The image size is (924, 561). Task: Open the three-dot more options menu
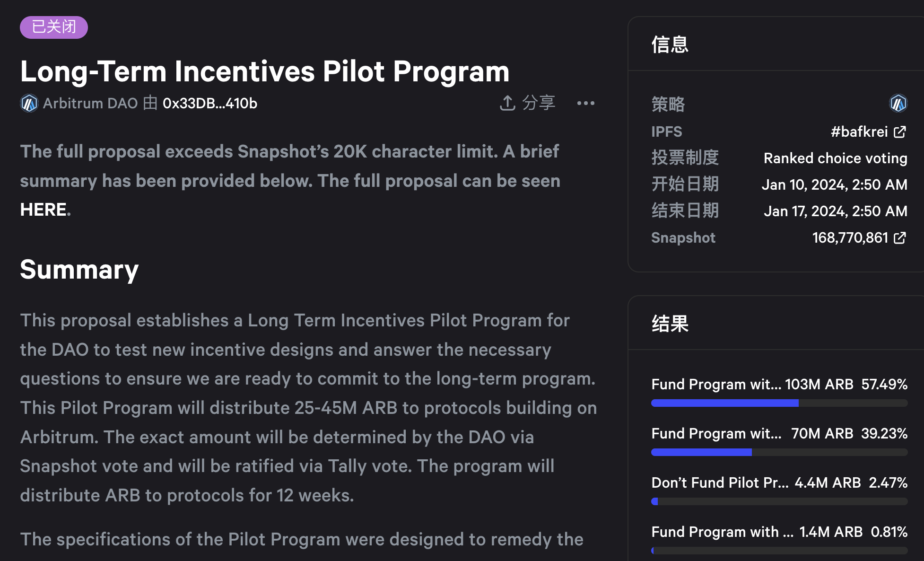[585, 103]
